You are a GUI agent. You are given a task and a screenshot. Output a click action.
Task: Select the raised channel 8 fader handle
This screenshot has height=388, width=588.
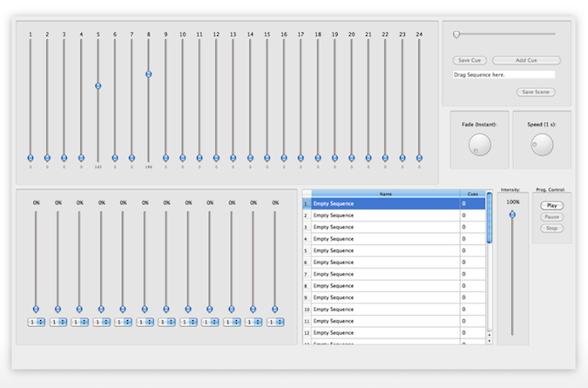(x=148, y=74)
